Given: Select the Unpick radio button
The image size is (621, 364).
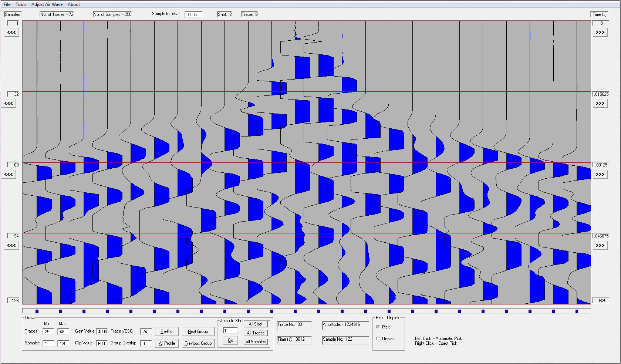Looking at the screenshot, I should 378,339.
